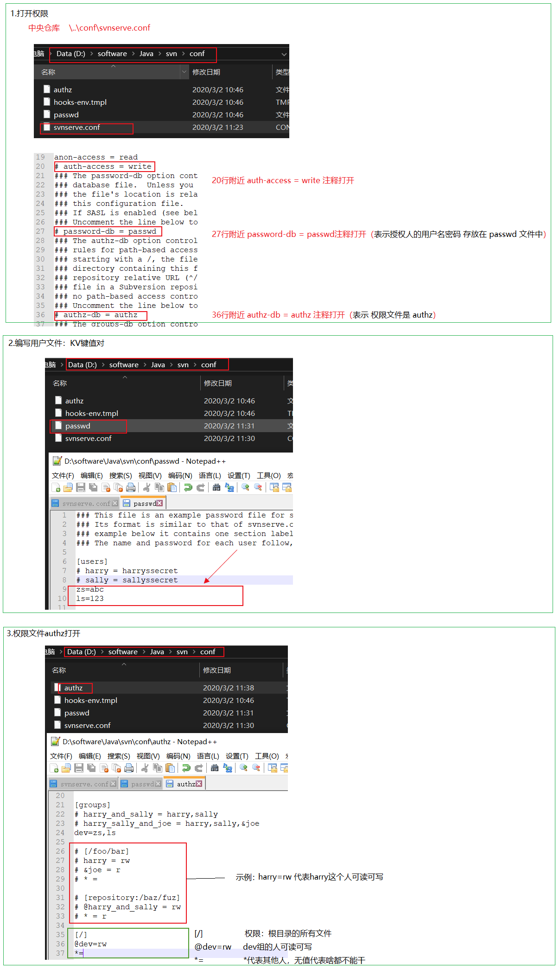Screen dimensions: 560x970
Task: Click Cut scissors icon in authz Notepad++ toolbar
Action: tap(145, 768)
